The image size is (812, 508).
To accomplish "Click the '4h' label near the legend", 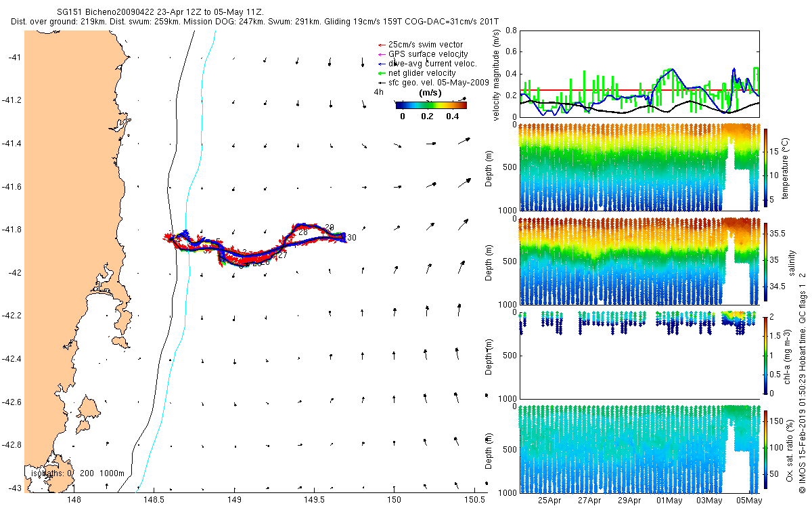I will tap(379, 91).
